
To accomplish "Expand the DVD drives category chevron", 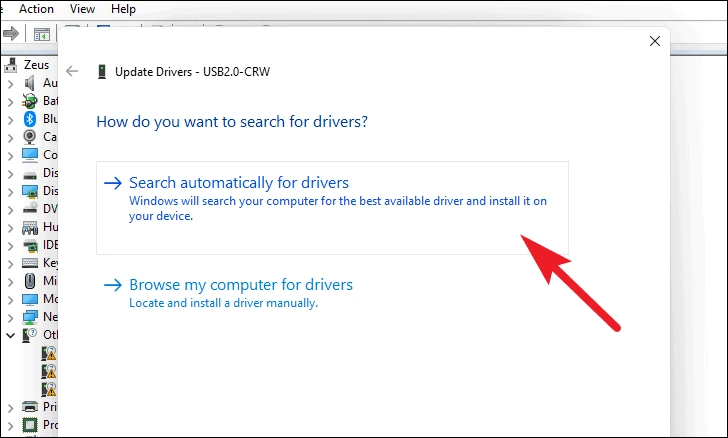I will point(11,209).
